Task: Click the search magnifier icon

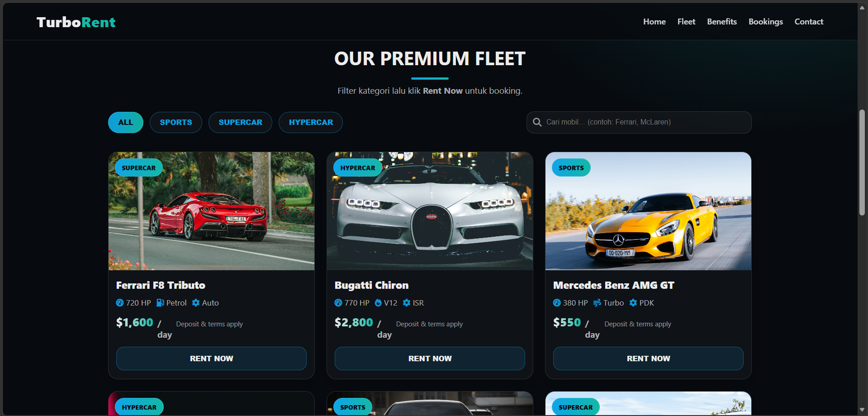Action: pyautogui.click(x=537, y=122)
